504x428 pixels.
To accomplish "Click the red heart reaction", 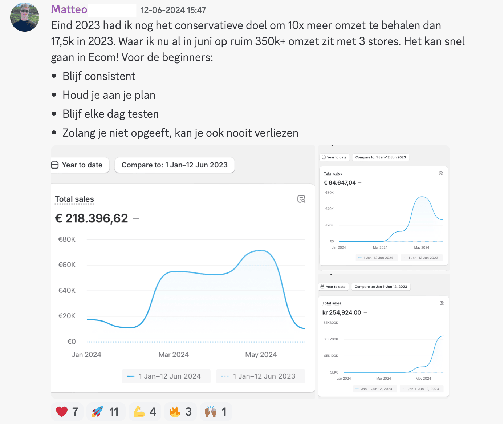I will point(67,412).
